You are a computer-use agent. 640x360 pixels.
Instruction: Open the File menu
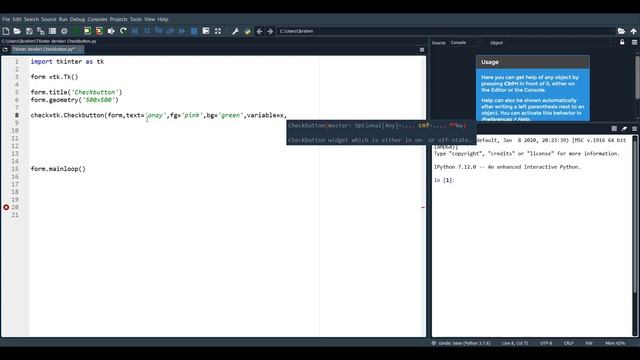6,19
